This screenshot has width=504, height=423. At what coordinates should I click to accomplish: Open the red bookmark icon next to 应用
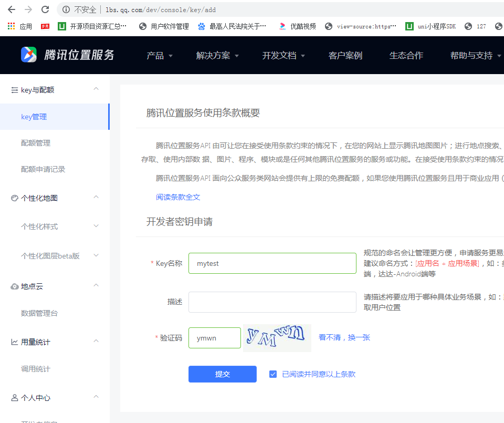click(x=45, y=26)
